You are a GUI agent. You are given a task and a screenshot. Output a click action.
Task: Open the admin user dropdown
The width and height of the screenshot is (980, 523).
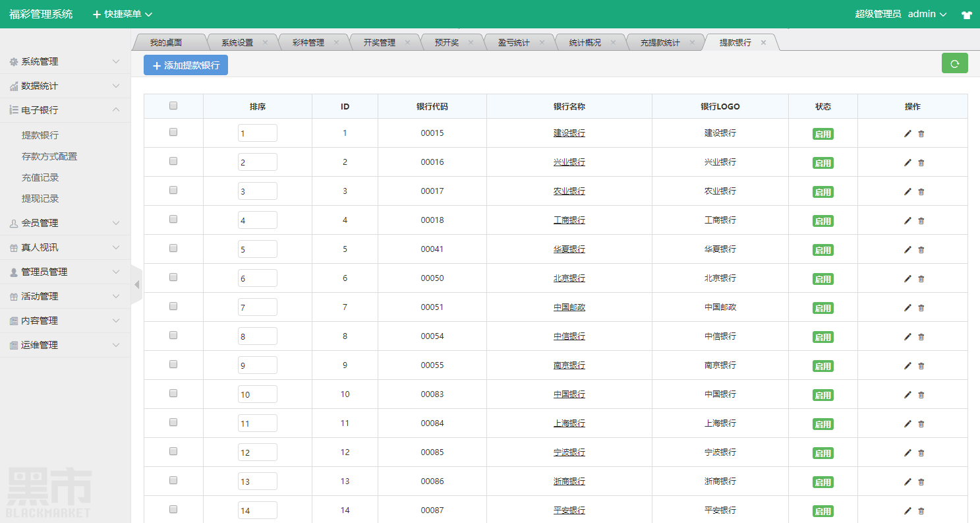[x=927, y=14]
